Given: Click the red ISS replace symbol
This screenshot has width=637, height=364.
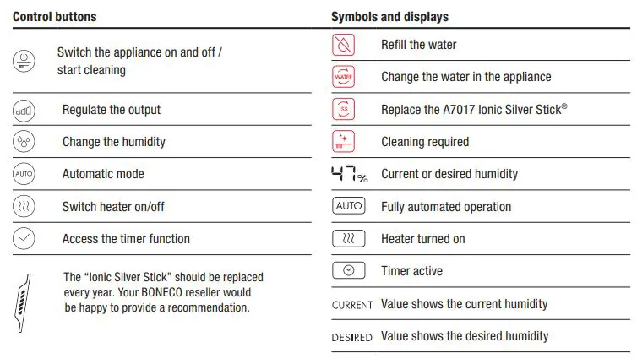Looking at the screenshot, I should [x=343, y=109].
